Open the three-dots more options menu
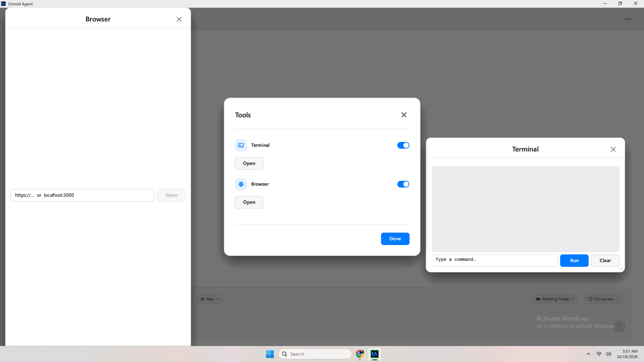Viewport: 644px width, 362px height. coord(628,19)
